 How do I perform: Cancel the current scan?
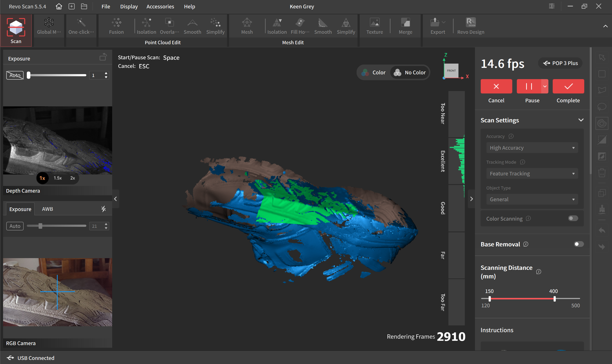point(496,86)
